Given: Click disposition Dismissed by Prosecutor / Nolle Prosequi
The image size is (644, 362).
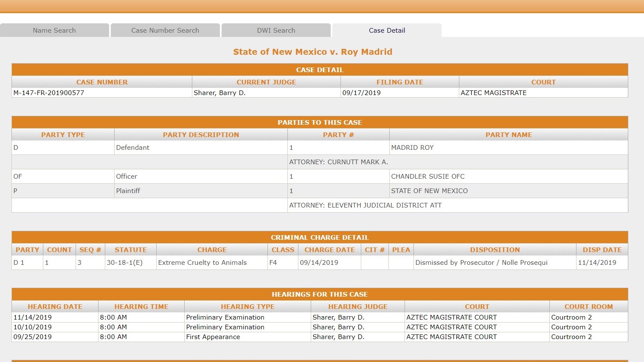Looking at the screenshot, I should pyautogui.click(x=481, y=263).
